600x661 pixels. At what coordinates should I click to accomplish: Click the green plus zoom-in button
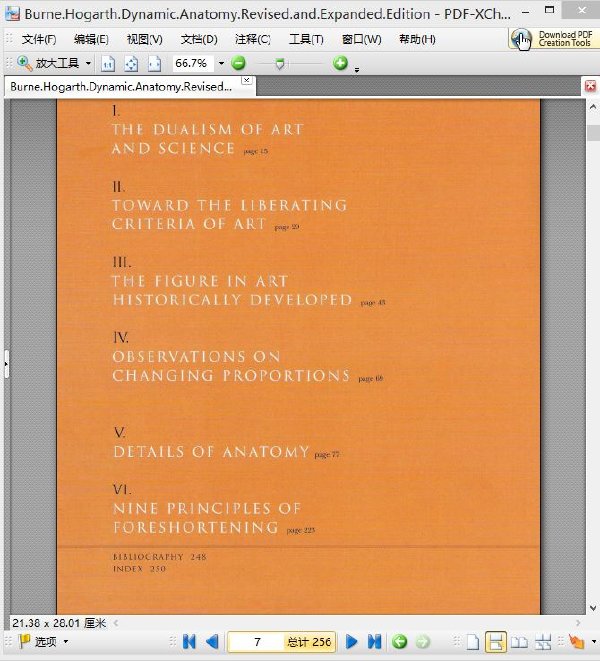tap(340, 63)
